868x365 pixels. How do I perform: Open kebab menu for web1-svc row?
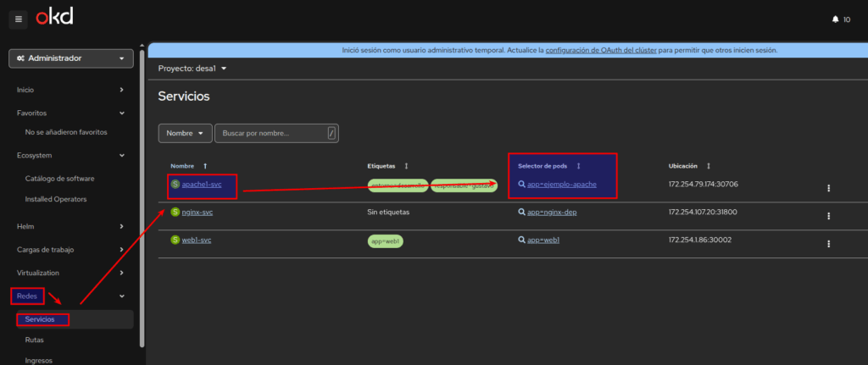pyautogui.click(x=828, y=244)
